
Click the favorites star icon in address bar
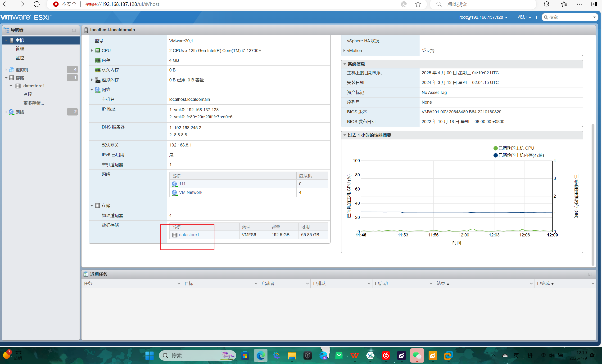(x=418, y=4)
